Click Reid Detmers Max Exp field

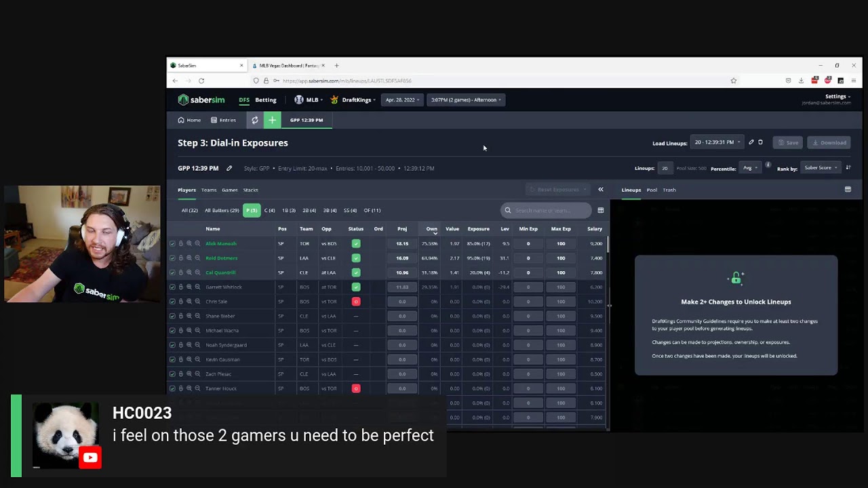(x=561, y=258)
